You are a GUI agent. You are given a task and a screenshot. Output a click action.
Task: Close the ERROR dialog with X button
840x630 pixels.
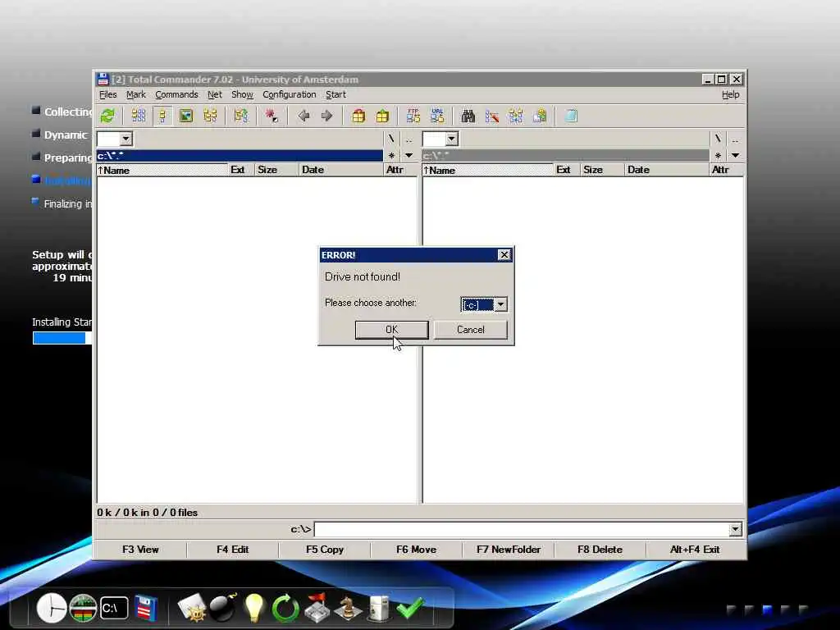point(504,255)
